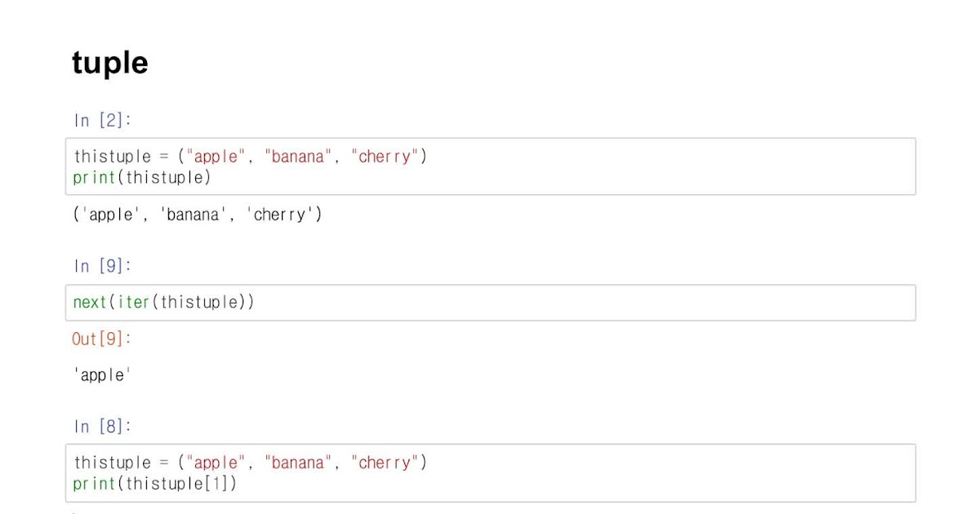Click the "banana" string in the In [8] cell
This screenshot has height=514, width=980.
pos(298,463)
